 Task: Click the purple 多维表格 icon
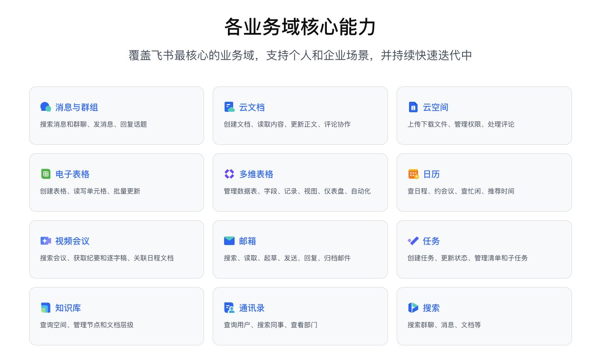(229, 174)
